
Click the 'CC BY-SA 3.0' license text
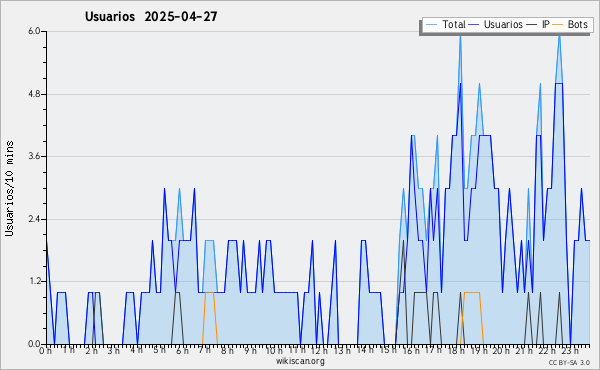tap(569, 363)
